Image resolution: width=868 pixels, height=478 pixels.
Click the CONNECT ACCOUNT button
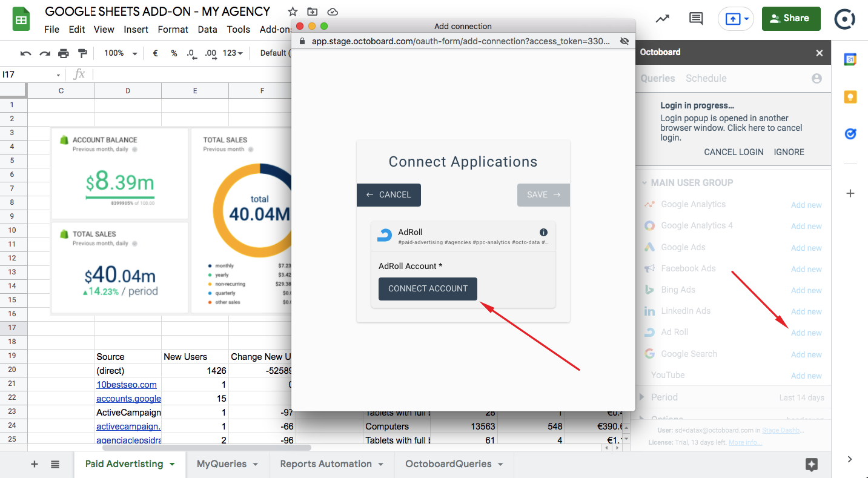(428, 289)
